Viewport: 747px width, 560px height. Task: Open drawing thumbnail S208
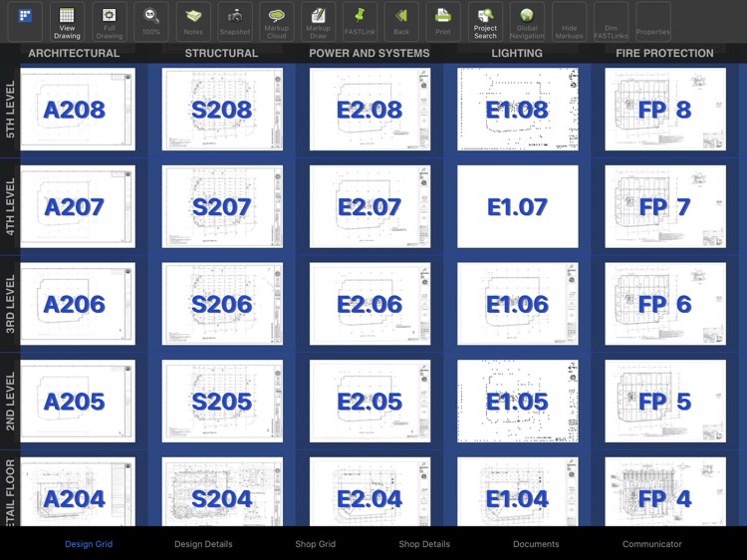(x=222, y=110)
